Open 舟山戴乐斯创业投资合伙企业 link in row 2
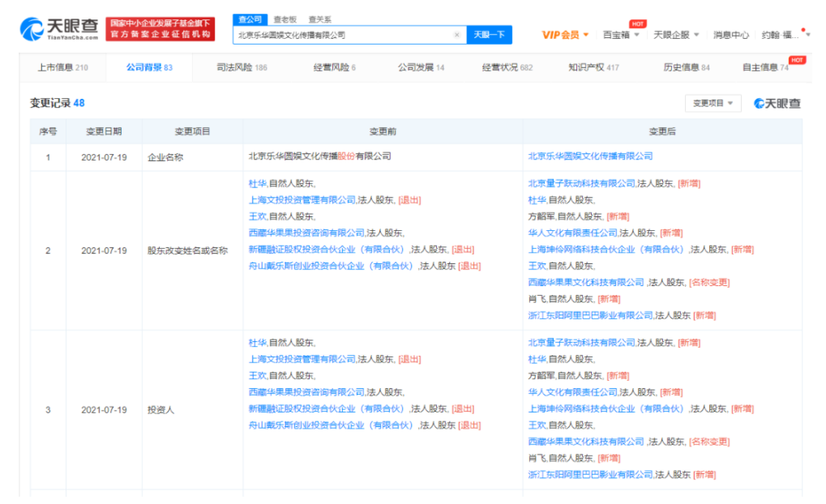The image size is (826, 504). point(332,266)
